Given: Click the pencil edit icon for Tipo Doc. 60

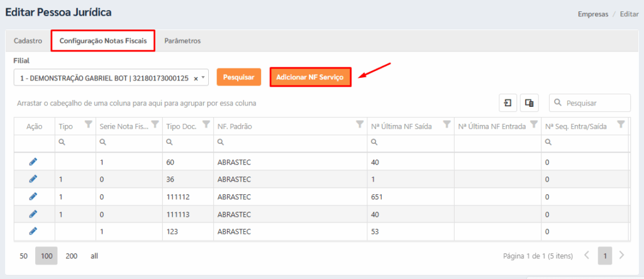Looking at the screenshot, I should pyautogui.click(x=33, y=161).
